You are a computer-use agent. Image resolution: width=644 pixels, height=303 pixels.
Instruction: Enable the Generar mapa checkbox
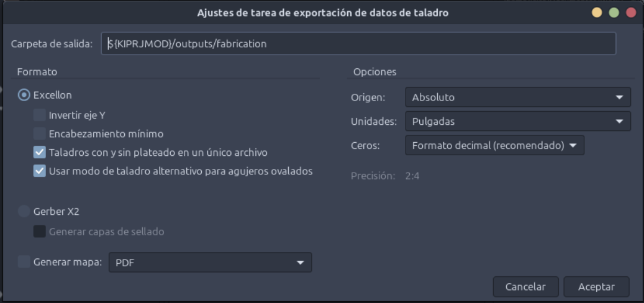click(x=24, y=262)
